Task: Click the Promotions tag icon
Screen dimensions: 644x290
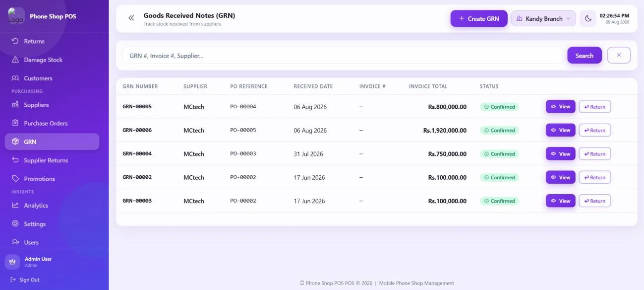Action: pos(15,179)
